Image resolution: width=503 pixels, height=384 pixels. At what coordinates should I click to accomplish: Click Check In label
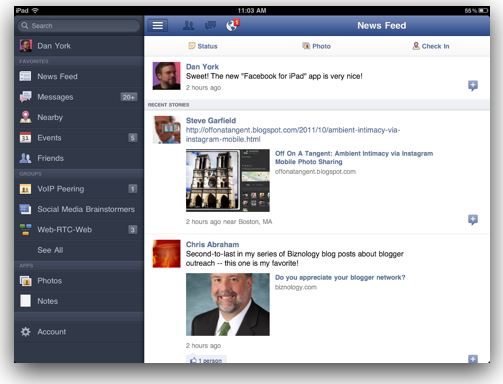[435, 46]
